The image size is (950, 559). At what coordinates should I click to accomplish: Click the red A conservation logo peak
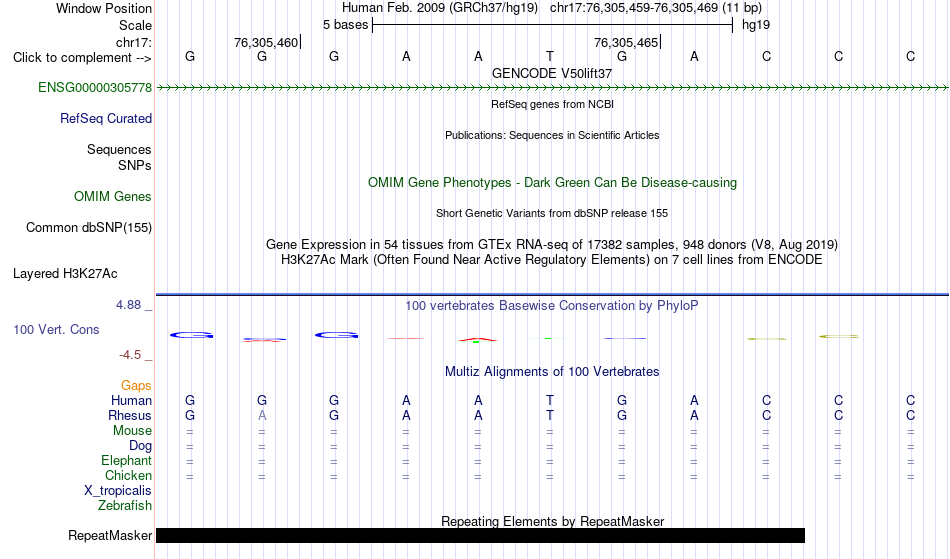tap(477, 340)
